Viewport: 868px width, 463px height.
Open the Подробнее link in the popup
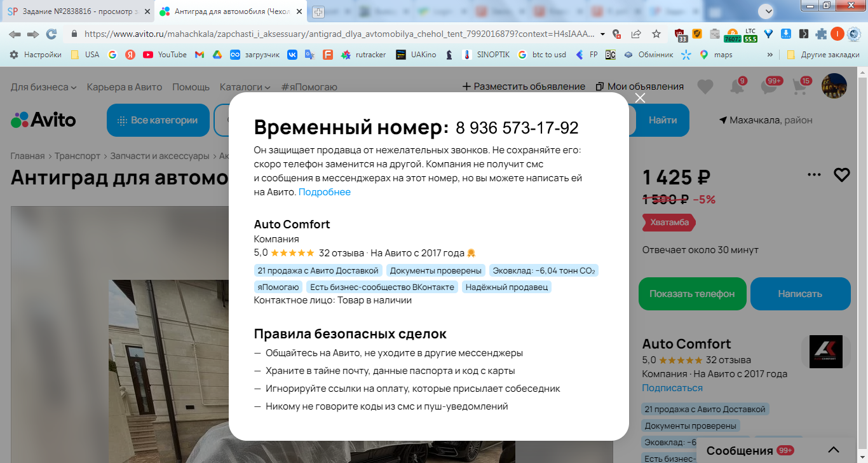tap(325, 192)
